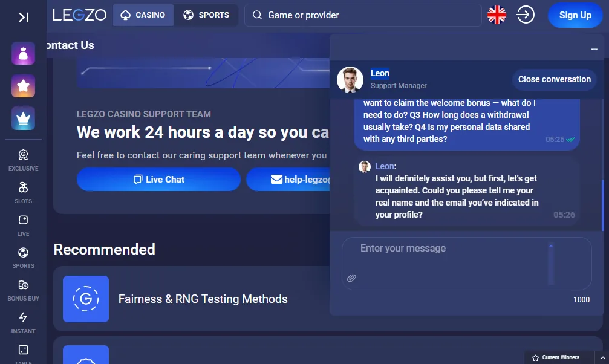
Task: Click Leon's message sent at 05:26
Action: click(467, 192)
